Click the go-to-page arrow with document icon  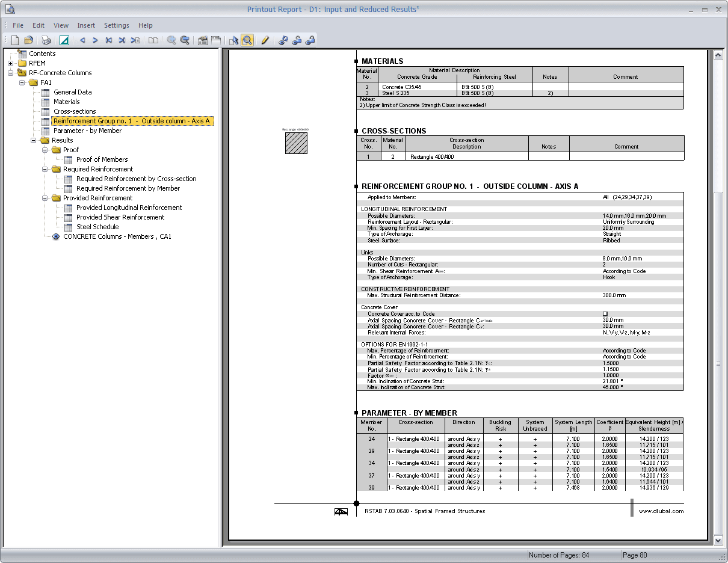136,40
